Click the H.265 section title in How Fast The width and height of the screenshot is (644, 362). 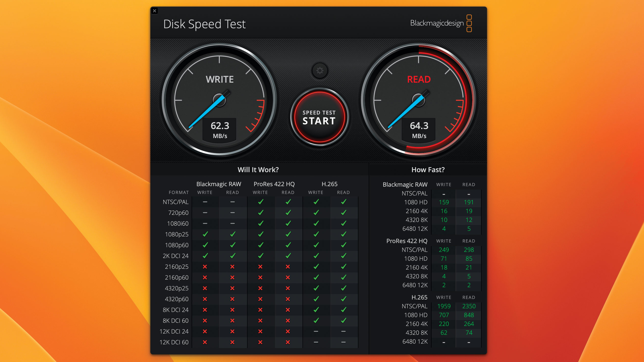[419, 297]
